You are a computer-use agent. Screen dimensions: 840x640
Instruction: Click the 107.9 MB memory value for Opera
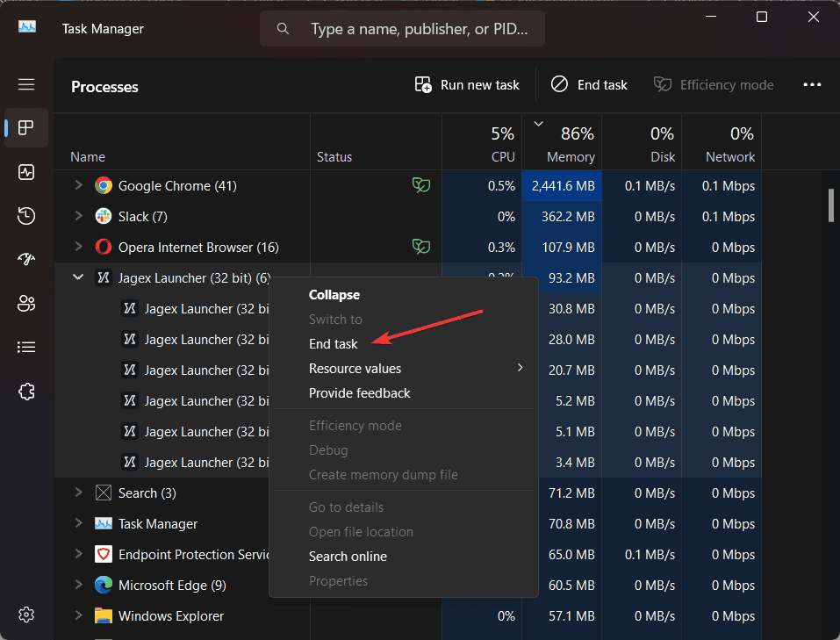coord(568,247)
